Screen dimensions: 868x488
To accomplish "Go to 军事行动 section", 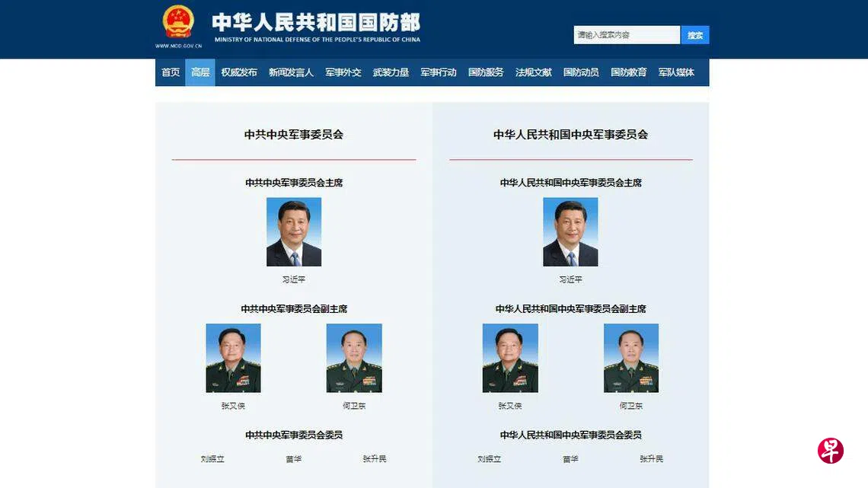I will coord(439,72).
